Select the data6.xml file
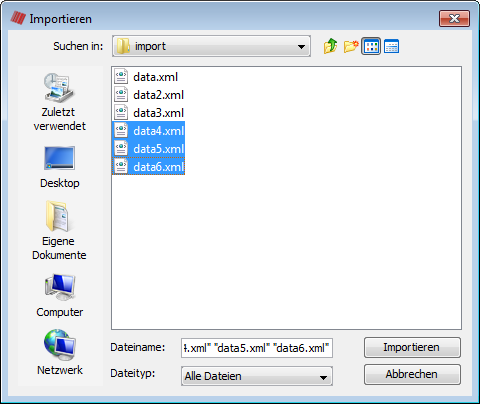 (x=149, y=166)
